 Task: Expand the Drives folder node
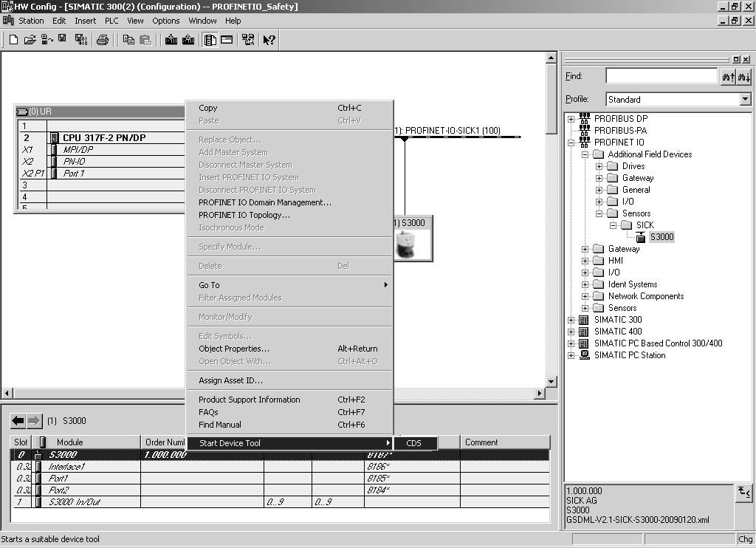pos(599,166)
